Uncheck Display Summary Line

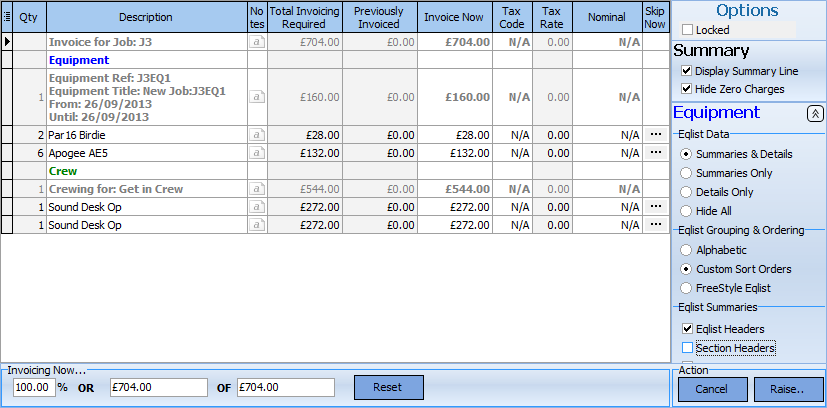tap(686, 71)
